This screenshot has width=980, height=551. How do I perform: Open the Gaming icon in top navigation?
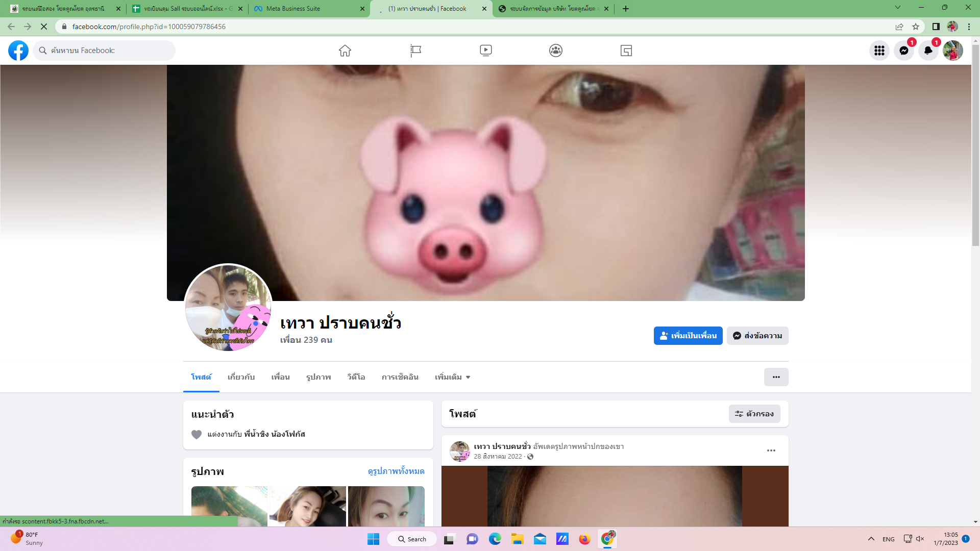coord(626,51)
